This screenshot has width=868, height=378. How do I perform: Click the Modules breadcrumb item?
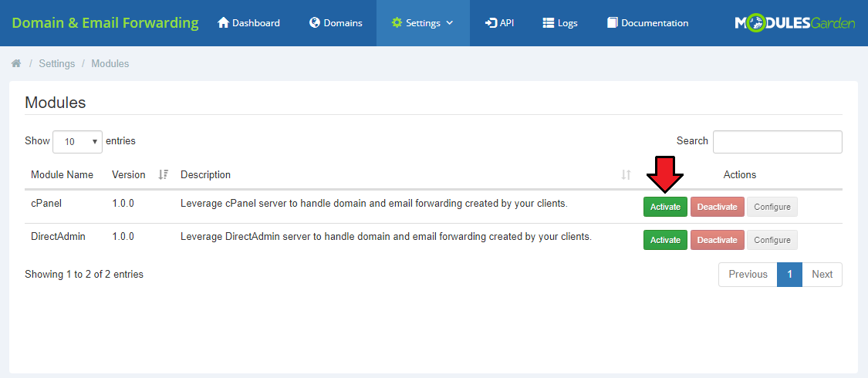pyautogui.click(x=110, y=64)
